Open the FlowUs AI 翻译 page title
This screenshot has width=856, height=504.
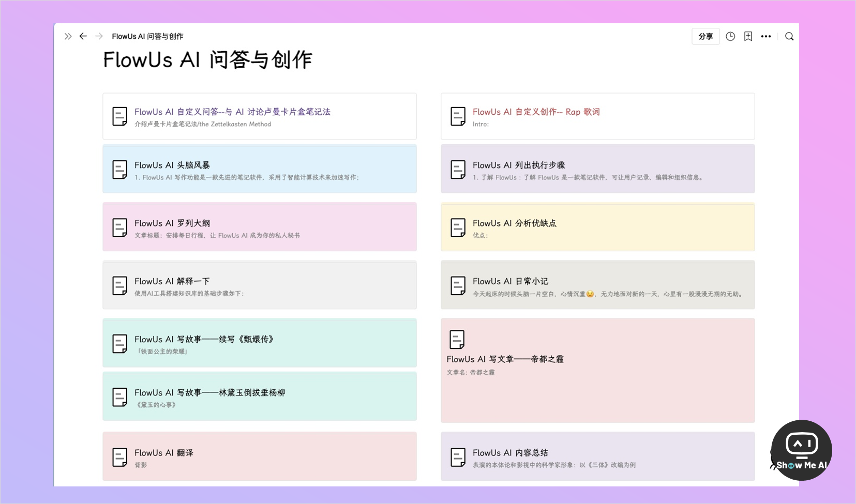click(x=163, y=452)
